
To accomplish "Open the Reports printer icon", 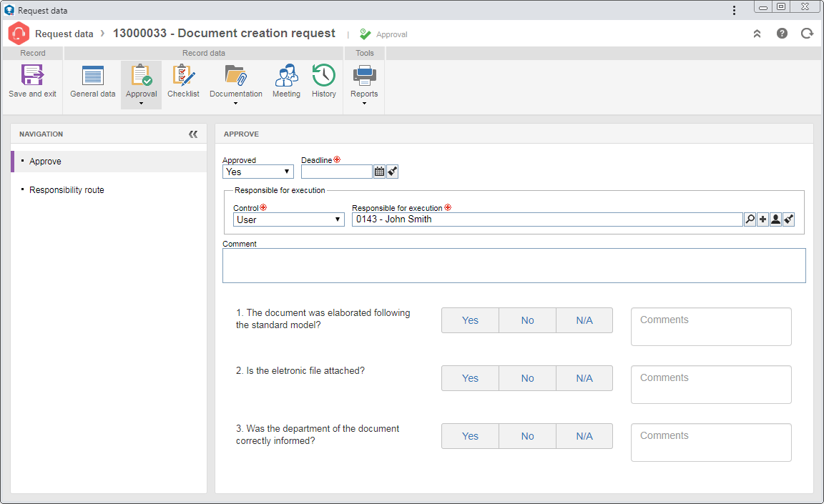I will pyautogui.click(x=364, y=75).
